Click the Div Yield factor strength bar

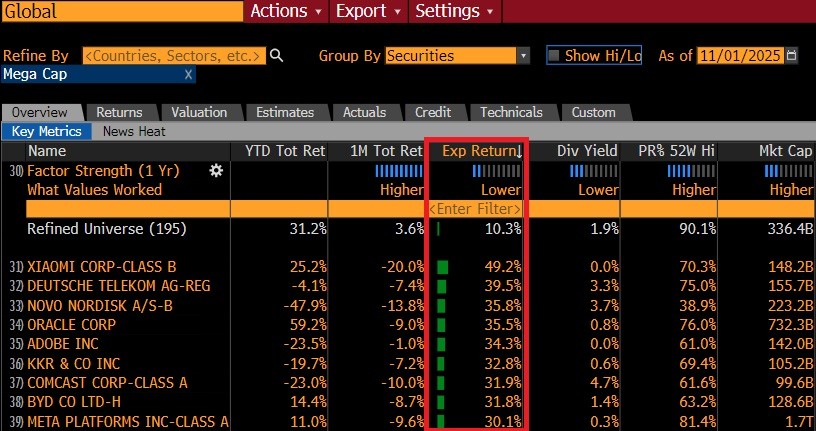595,171
